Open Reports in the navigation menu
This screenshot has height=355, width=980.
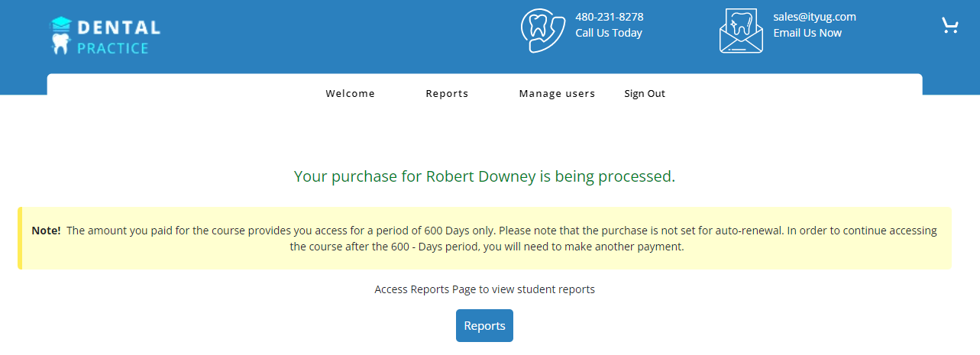pos(447,94)
